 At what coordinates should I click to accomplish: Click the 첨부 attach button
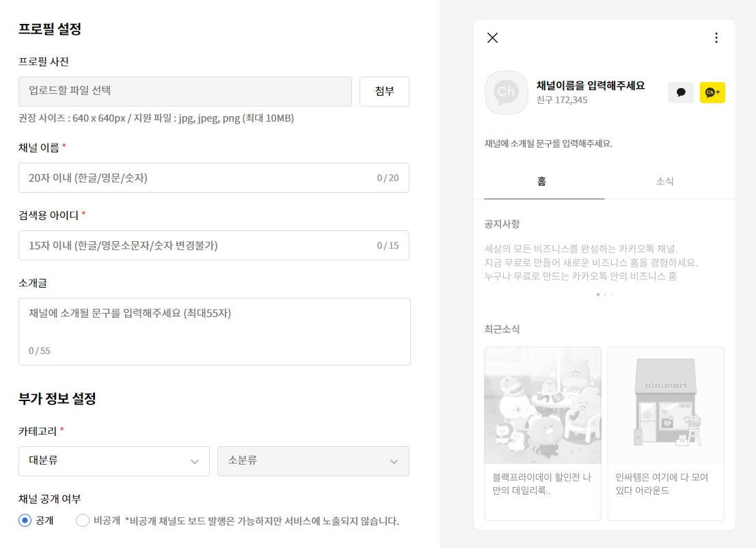tap(384, 91)
